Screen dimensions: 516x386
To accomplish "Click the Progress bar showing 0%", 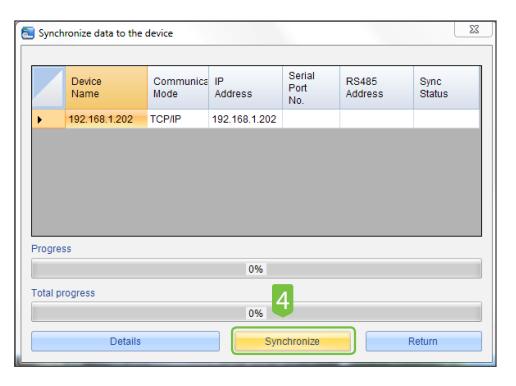I will 256,269.
